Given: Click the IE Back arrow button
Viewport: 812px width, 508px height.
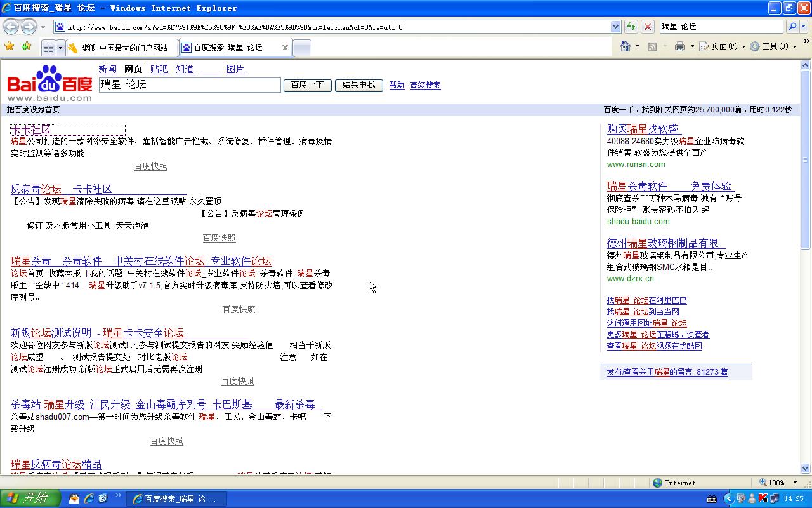Looking at the screenshot, I should (11, 27).
